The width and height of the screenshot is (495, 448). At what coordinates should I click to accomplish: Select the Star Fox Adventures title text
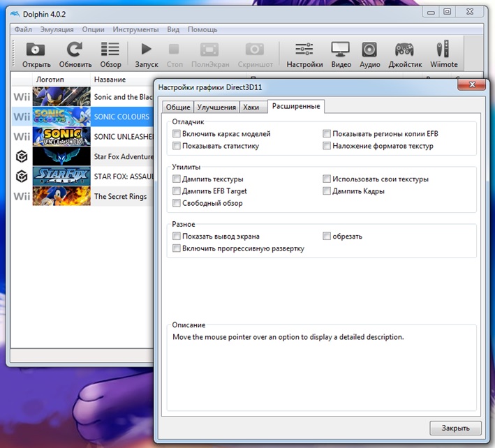pyautogui.click(x=124, y=156)
